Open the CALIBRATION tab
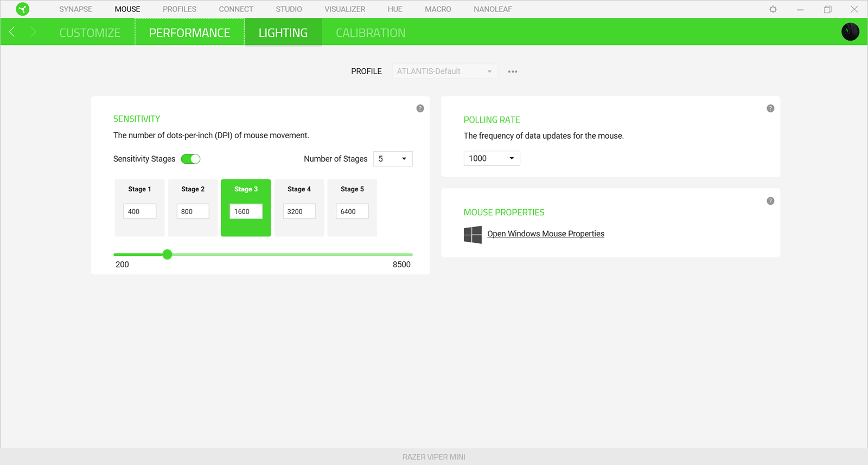The image size is (868, 465). pyautogui.click(x=371, y=33)
